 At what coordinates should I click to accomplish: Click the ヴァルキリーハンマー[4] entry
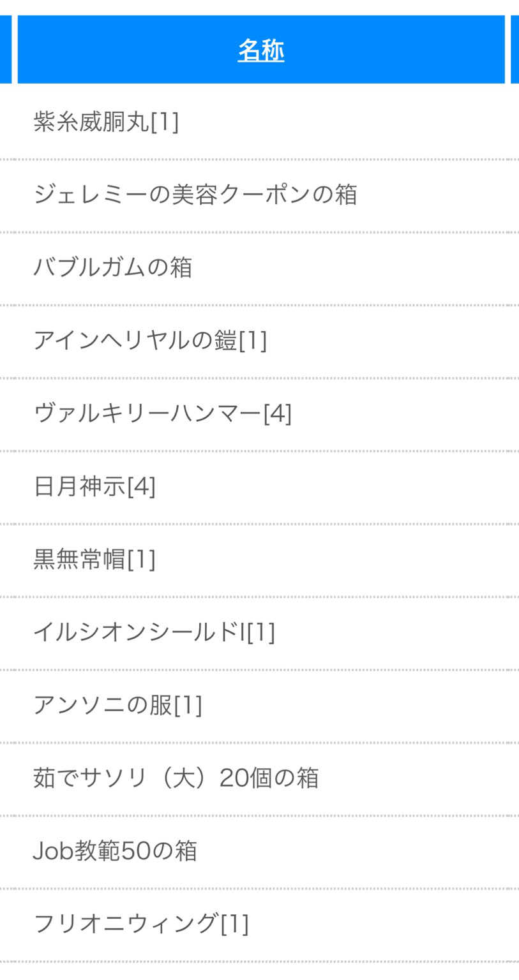[x=162, y=413]
